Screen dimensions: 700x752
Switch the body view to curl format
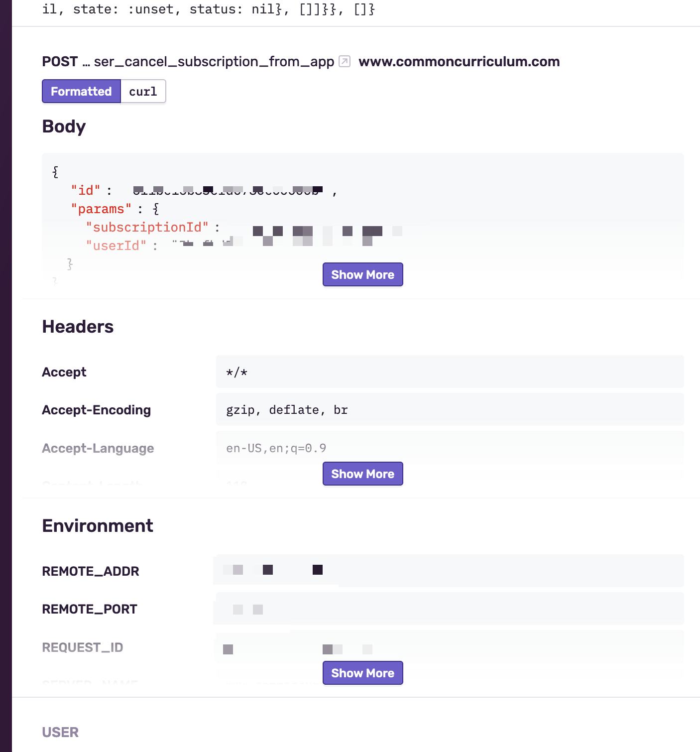142,91
